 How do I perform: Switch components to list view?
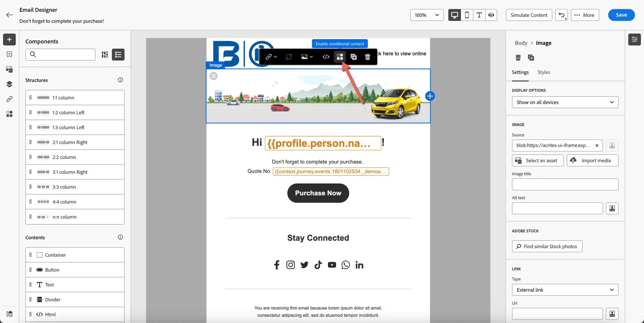[x=118, y=55]
